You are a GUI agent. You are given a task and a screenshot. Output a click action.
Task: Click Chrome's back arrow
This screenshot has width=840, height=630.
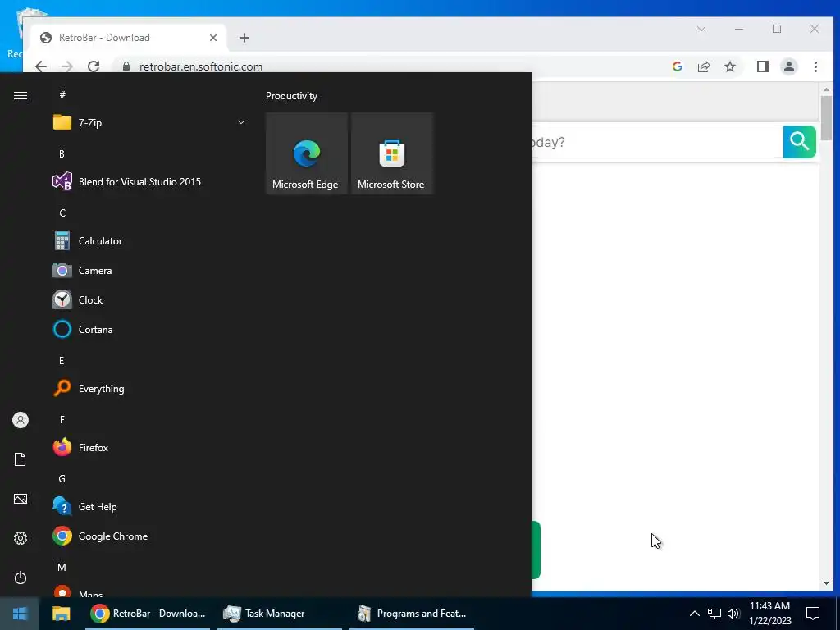[x=41, y=66]
